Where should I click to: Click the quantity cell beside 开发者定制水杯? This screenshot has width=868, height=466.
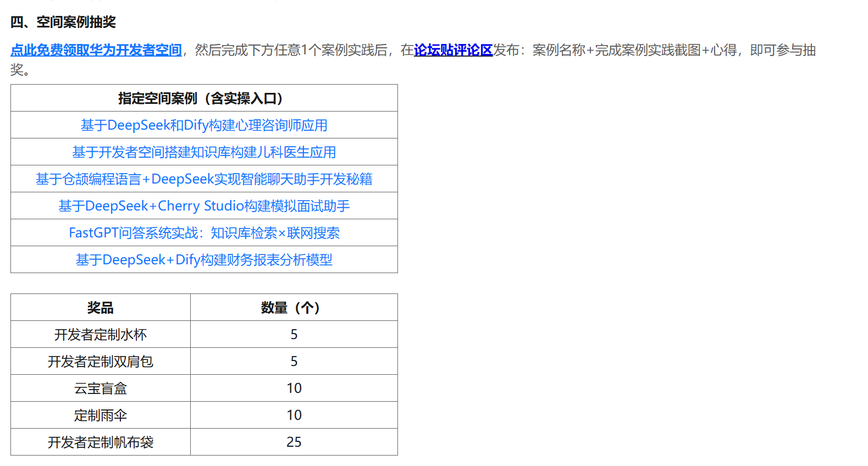pos(294,335)
